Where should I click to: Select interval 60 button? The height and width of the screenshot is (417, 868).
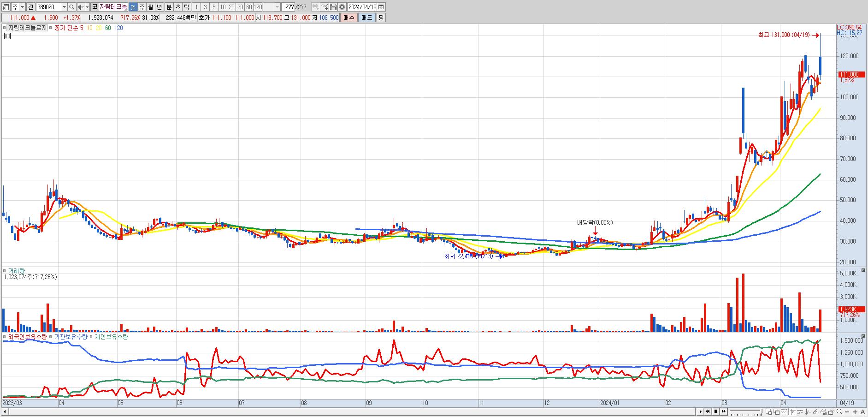click(249, 7)
